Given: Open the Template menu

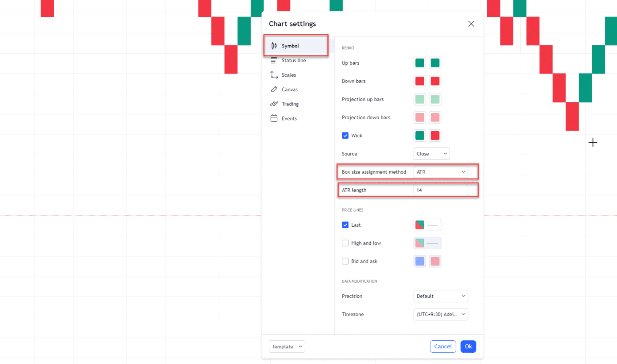Looking at the screenshot, I should point(287,346).
